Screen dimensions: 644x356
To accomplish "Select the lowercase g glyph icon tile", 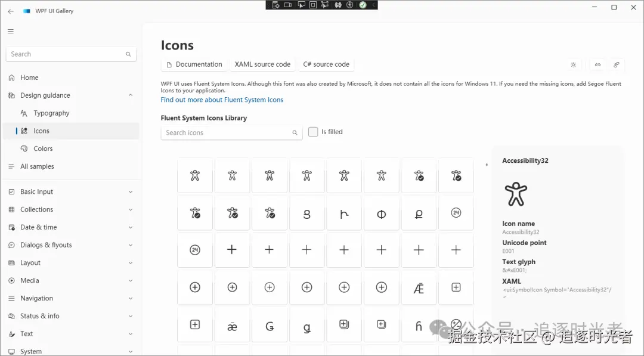I will coord(307,325).
